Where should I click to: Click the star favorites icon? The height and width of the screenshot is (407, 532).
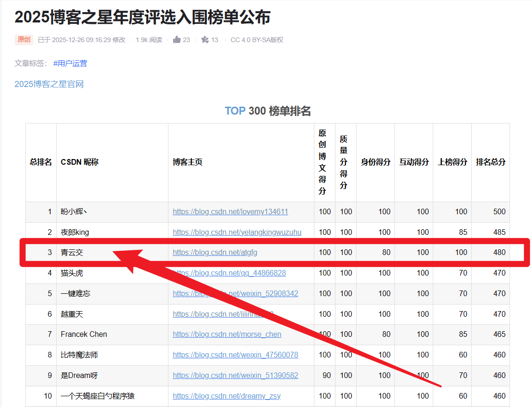click(205, 40)
